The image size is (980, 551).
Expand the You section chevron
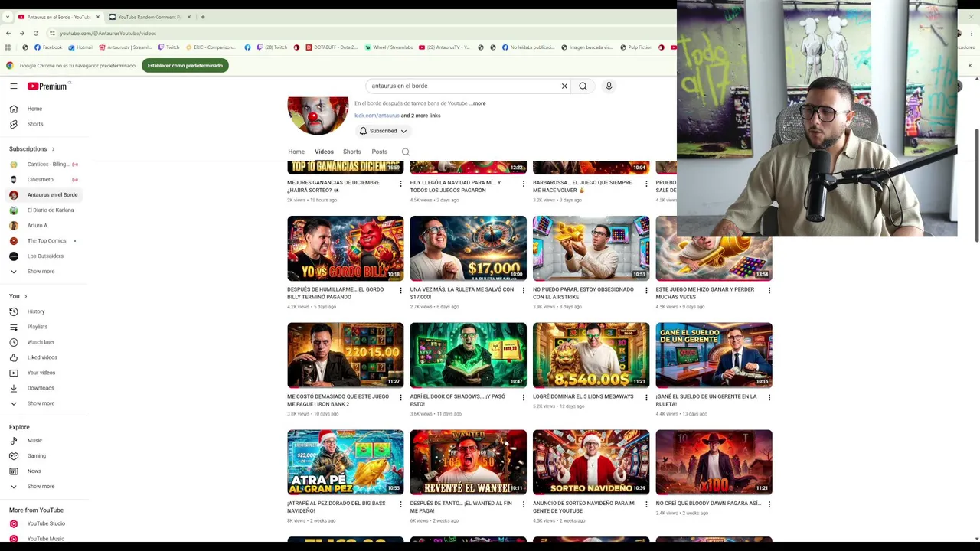click(25, 296)
